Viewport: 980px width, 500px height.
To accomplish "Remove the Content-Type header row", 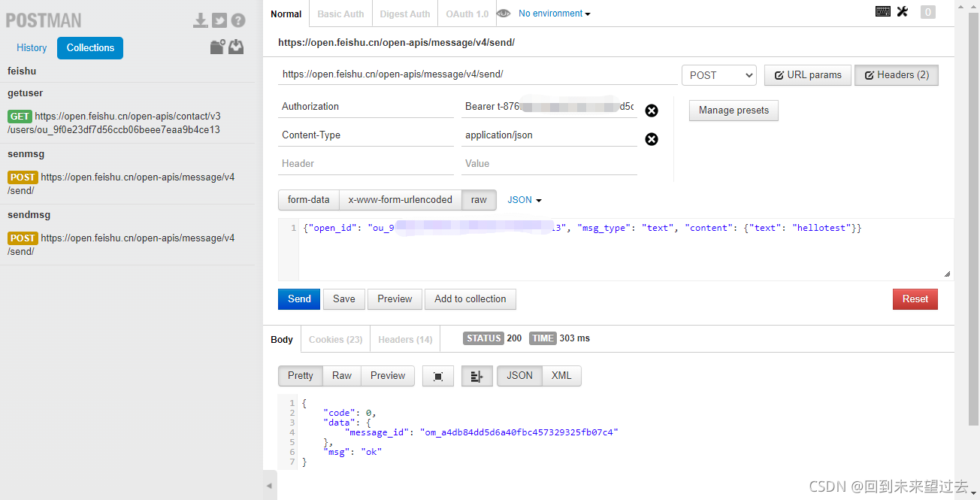I will point(652,139).
